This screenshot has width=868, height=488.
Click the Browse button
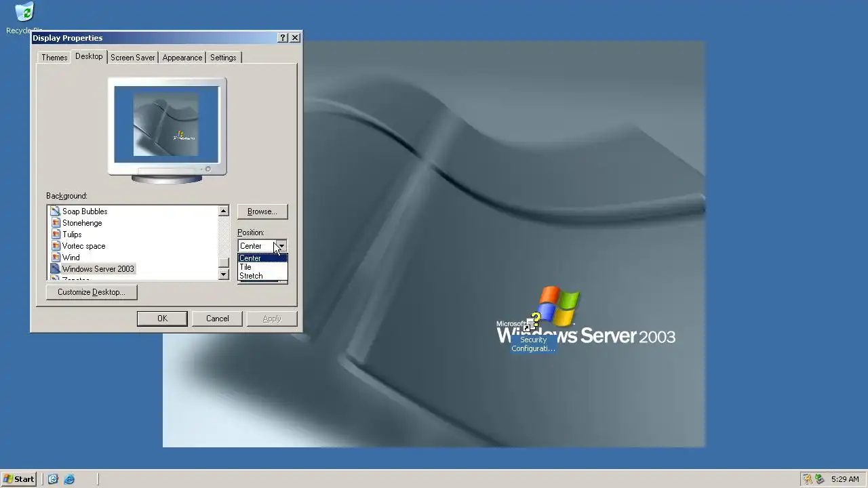click(262, 211)
